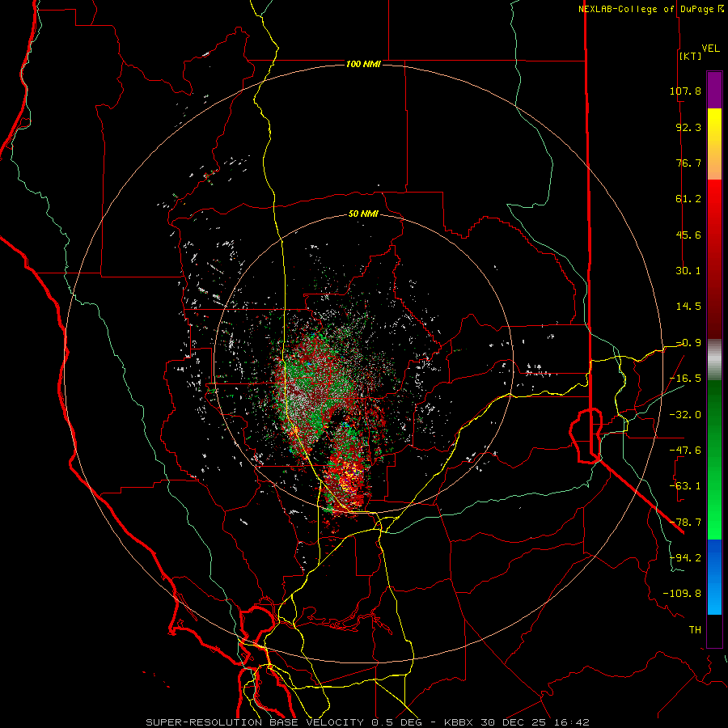Click the -32.0 velocity scale value

pyautogui.click(x=685, y=415)
